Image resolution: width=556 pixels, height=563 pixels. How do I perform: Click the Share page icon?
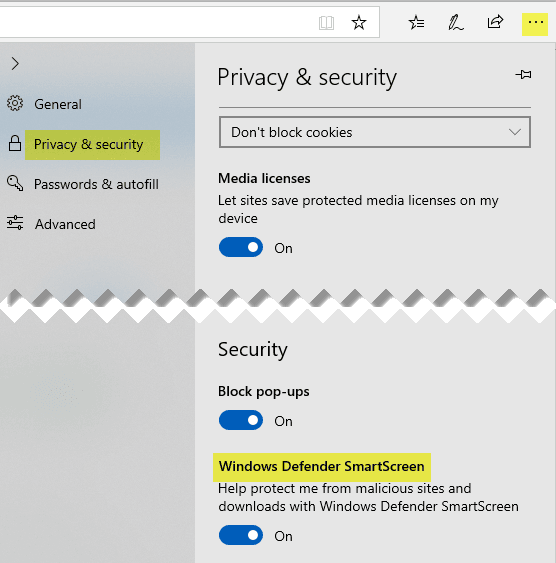click(495, 23)
